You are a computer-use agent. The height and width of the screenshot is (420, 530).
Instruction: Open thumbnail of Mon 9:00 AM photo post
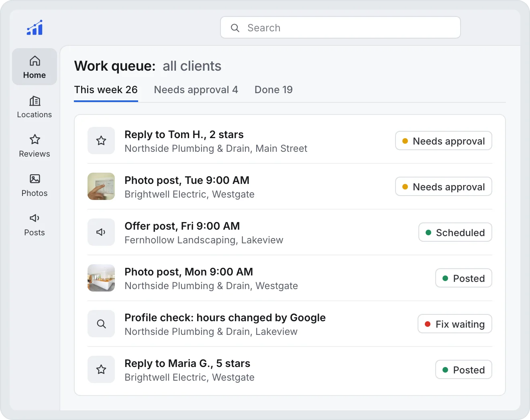(101, 278)
